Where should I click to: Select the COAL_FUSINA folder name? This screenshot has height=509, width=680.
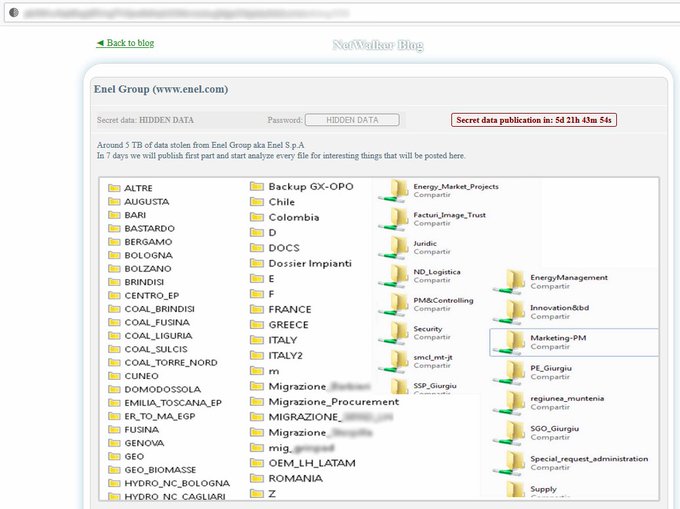point(157,322)
